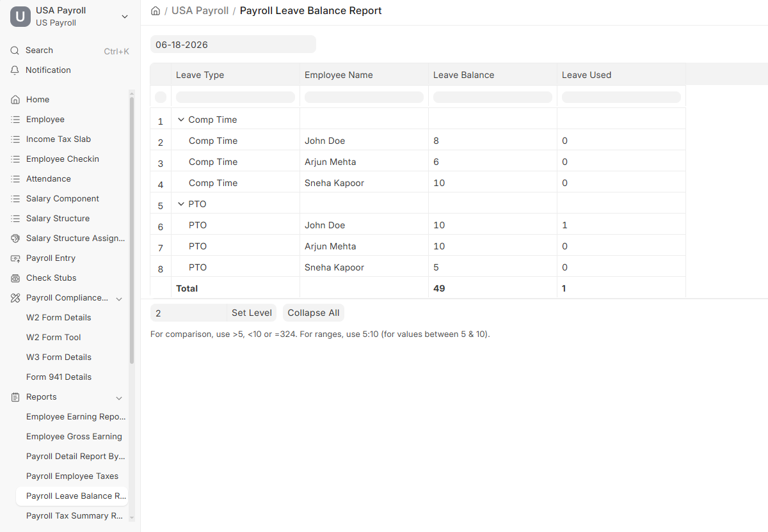Click the Employee Name column header
Viewport: 768px width, 532px height.
[x=364, y=75]
